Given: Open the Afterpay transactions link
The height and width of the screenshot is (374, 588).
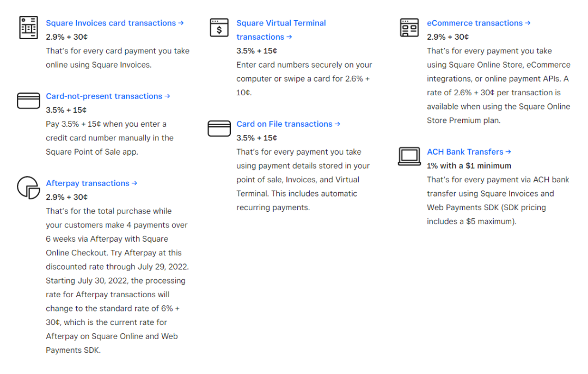Looking at the screenshot, I should (x=91, y=183).
